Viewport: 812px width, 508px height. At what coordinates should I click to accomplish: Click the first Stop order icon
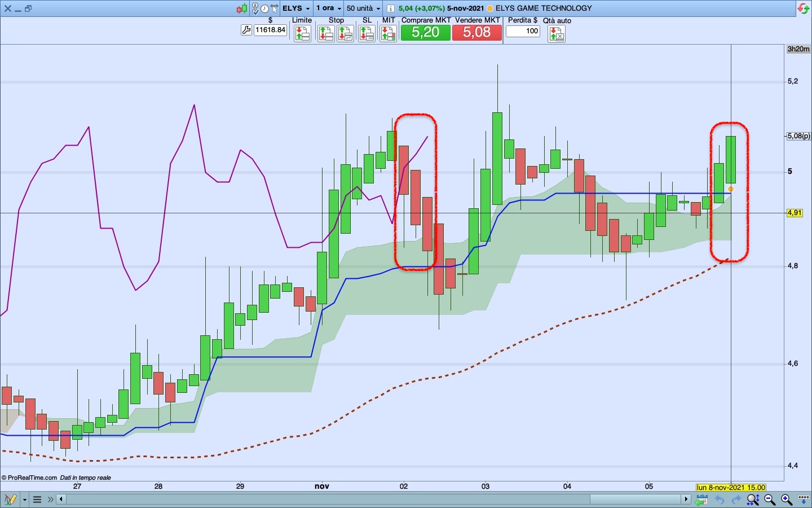pyautogui.click(x=326, y=34)
